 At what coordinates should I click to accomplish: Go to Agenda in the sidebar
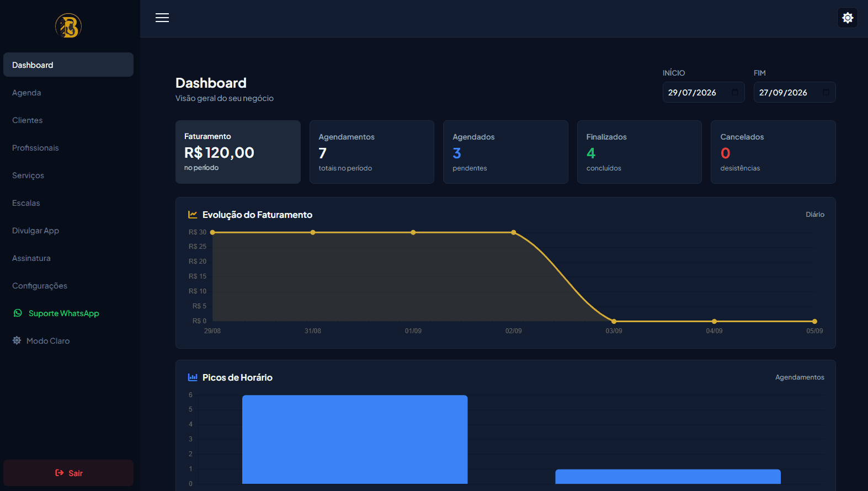(x=68, y=93)
